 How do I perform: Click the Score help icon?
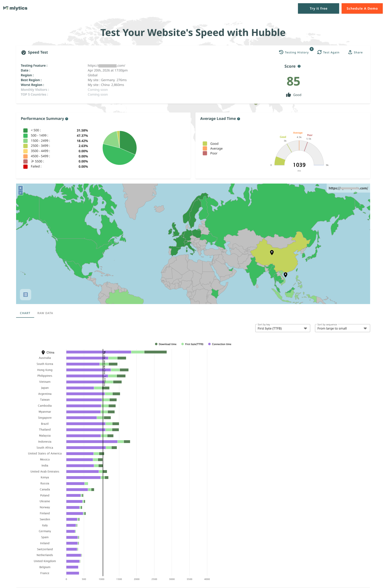tap(299, 66)
